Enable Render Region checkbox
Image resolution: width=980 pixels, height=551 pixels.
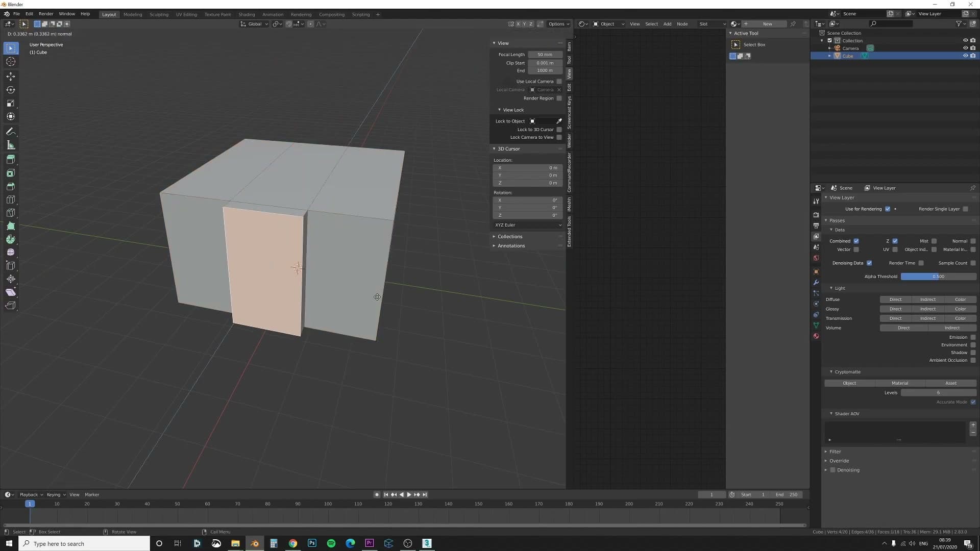pyautogui.click(x=559, y=98)
